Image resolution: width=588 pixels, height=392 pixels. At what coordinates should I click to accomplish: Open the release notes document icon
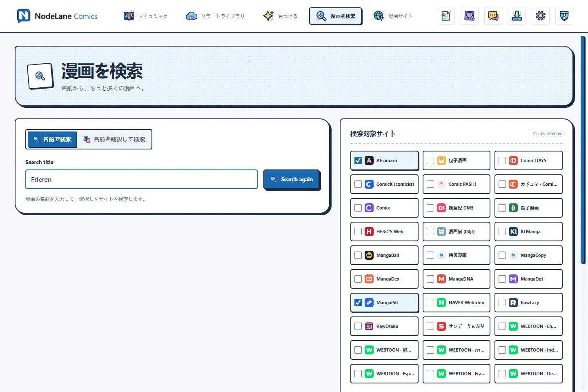446,16
